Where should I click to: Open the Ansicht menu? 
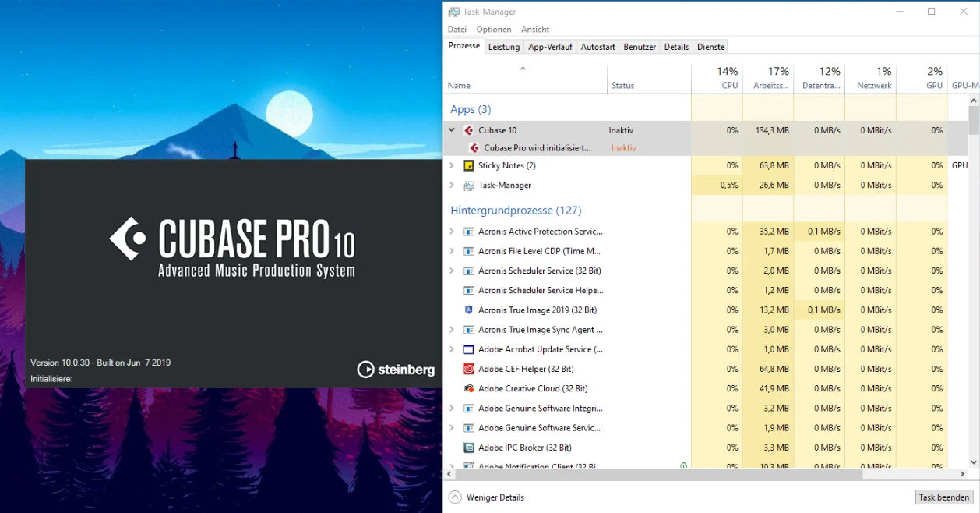coord(535,30)
